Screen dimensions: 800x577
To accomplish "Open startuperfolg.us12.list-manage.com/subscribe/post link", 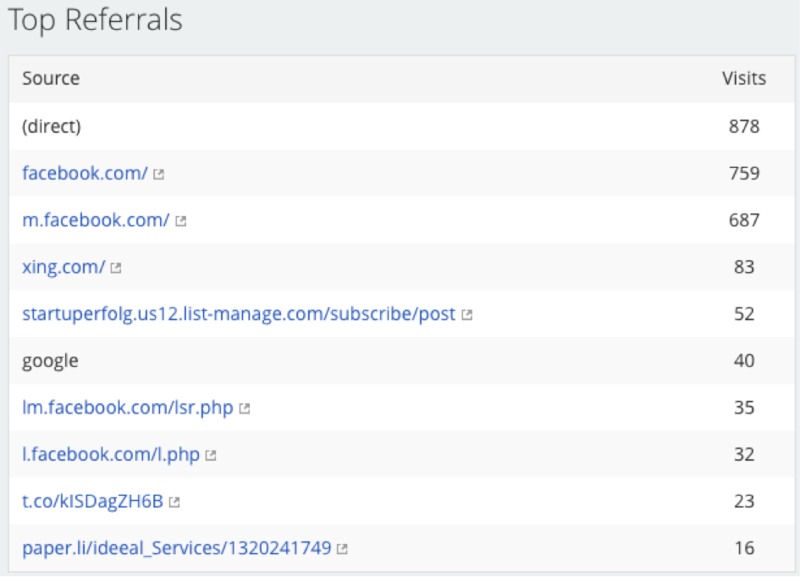I will 239,314.
